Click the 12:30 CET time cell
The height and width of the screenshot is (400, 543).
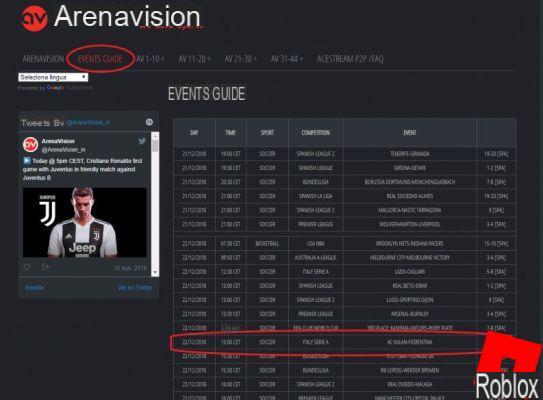coord(231,272)
